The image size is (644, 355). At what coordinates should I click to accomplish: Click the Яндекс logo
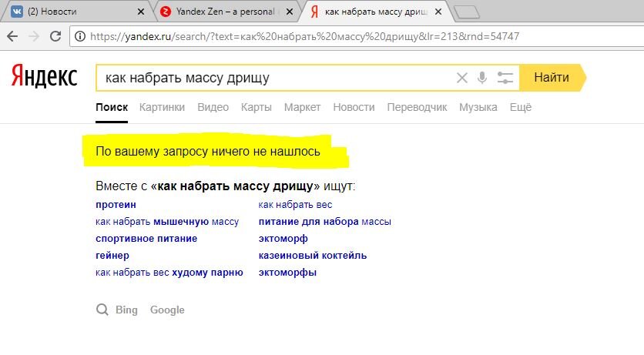45,76
